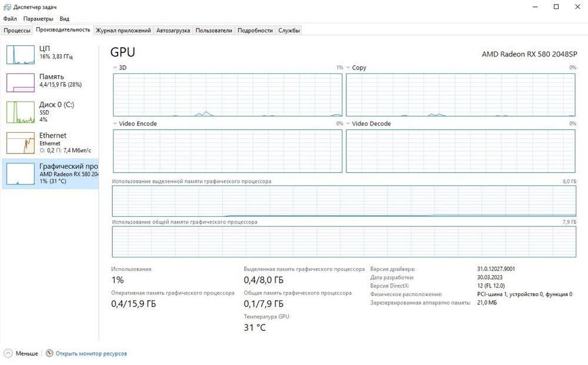This screenshot has height=365, width=588.
Task: Switch to the Процессы tab
Action: tap(17, 31)
